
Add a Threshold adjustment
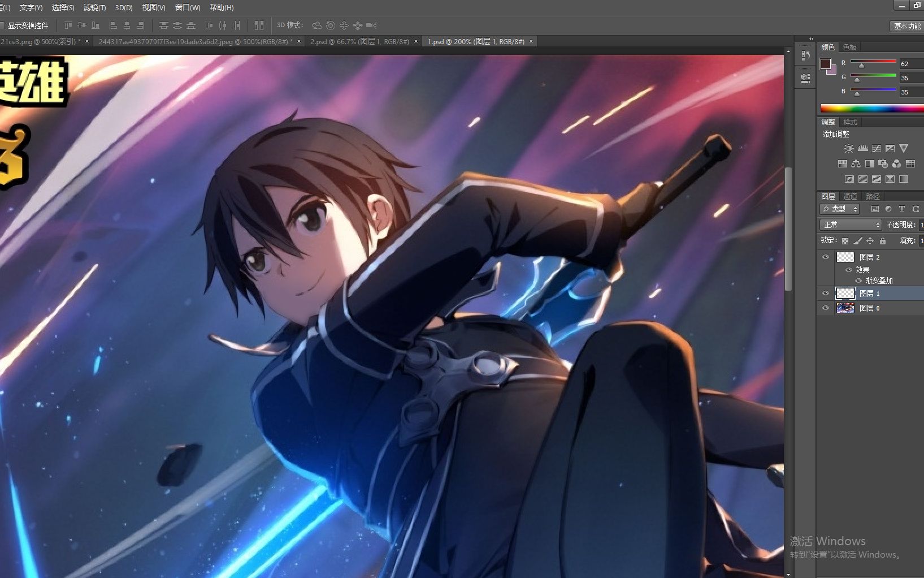[x=877, y=179]
